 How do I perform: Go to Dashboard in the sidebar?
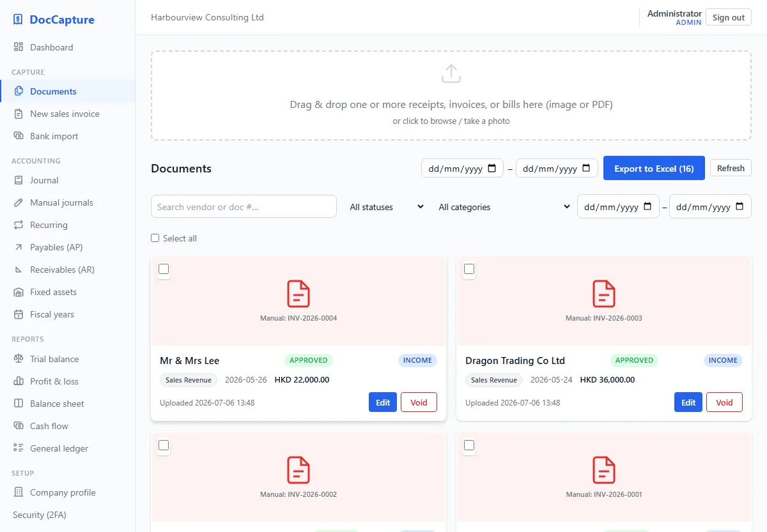68,47
